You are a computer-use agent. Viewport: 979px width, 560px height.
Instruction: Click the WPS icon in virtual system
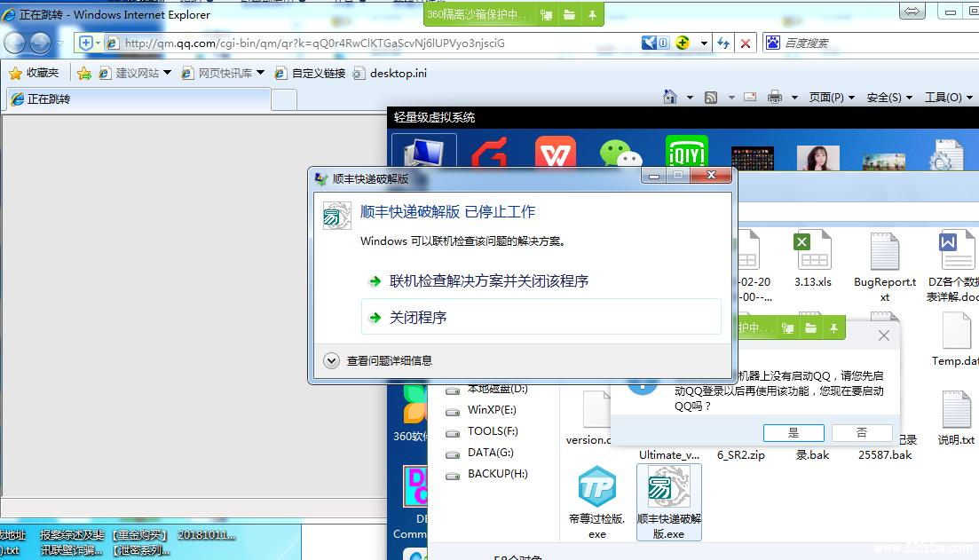(x=556, y=153)
